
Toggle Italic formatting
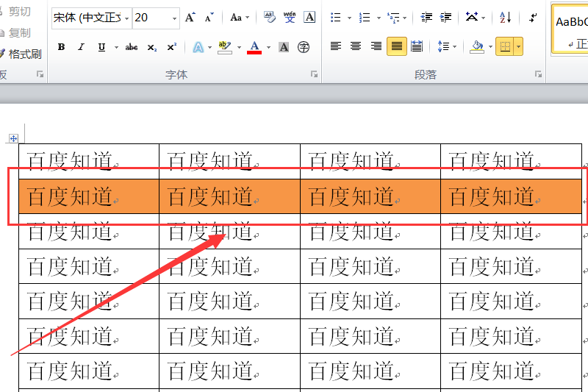pyautogui.click(x=81, y=47)
